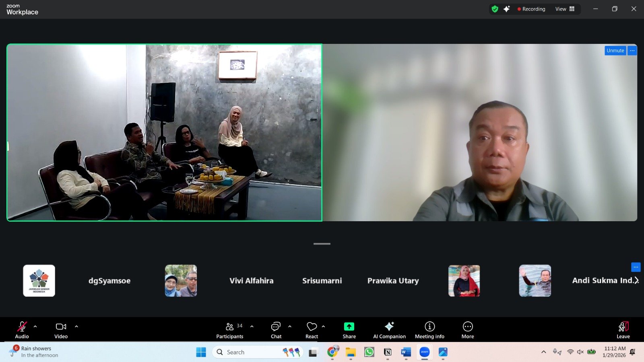Viewport: 644px width, 362px height.
Task: Open the blue three-dots menu on speaker video
Action: pyautogui.click(x=632, y=51)
